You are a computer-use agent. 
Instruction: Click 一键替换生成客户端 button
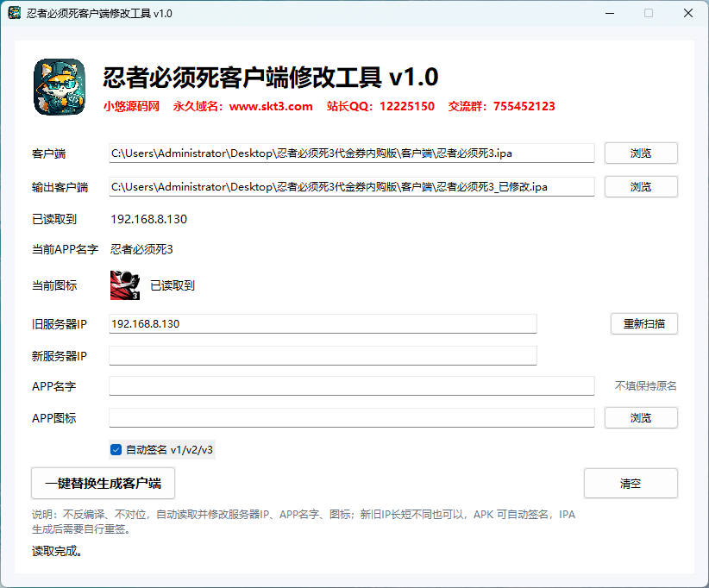(x=104, y=483)
